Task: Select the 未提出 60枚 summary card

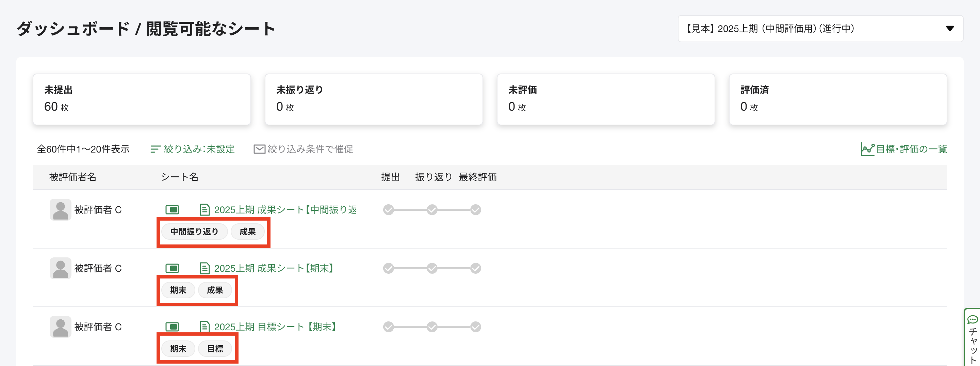Action: click(x=142, y=99)
